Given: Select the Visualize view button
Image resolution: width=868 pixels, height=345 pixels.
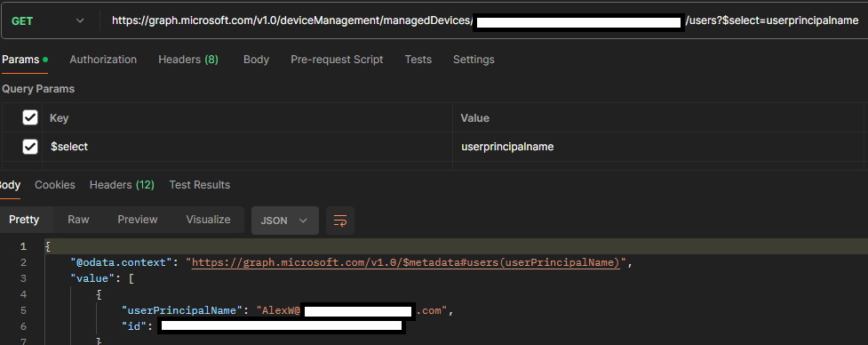Looking at the screenshot, I should click(208, 220).
